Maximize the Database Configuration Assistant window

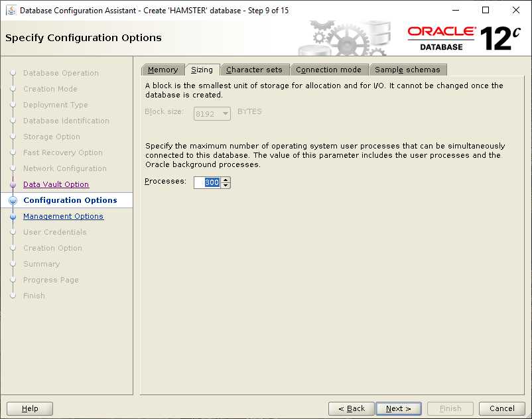click(x=486, y=10)
